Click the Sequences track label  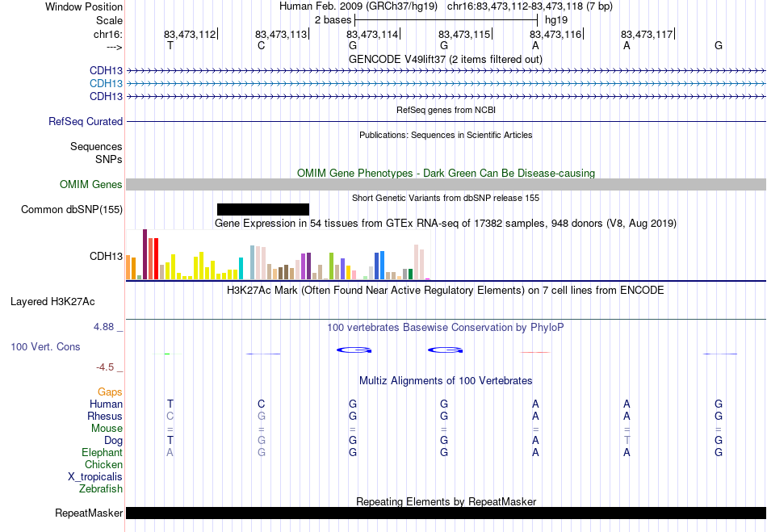96,146
